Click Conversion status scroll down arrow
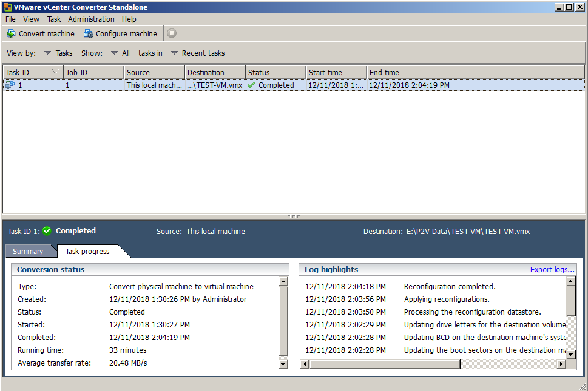This screenshot has height=391, width=588. (x=283, y=364)
